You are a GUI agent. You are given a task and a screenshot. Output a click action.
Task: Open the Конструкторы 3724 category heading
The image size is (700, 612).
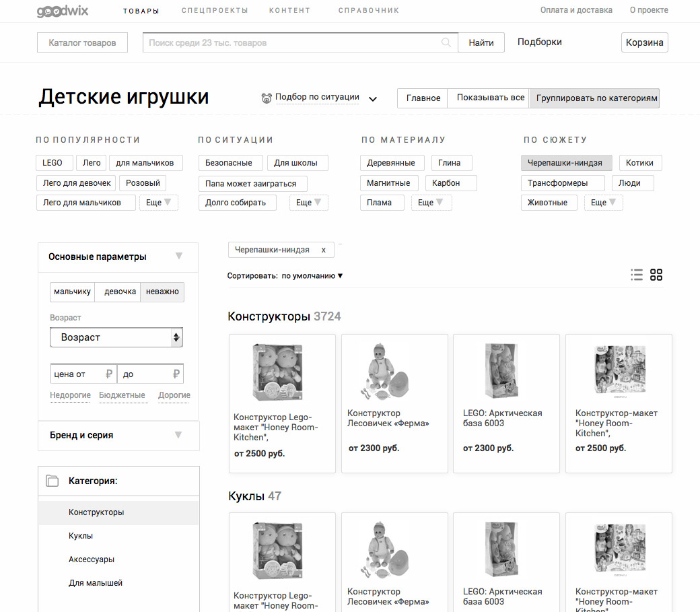(x=284, y=316)
